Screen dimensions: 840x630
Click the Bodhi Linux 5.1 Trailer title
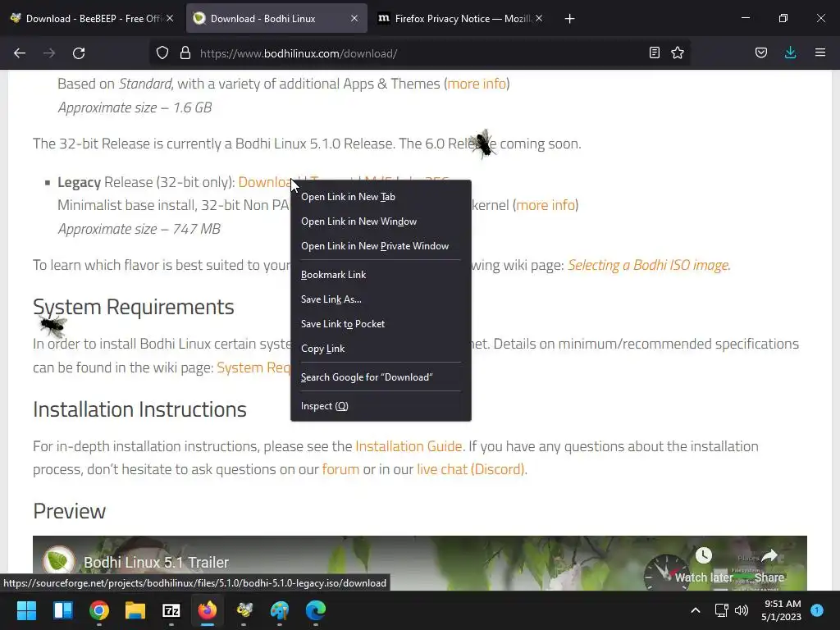[156, 563]
